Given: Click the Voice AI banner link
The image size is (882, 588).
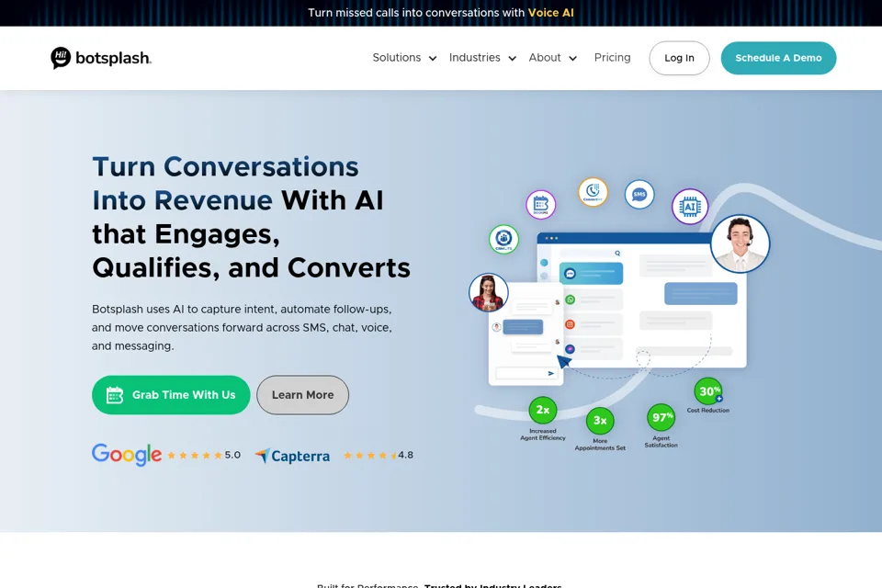Looking at the screenshot, I should coord(550,12).
